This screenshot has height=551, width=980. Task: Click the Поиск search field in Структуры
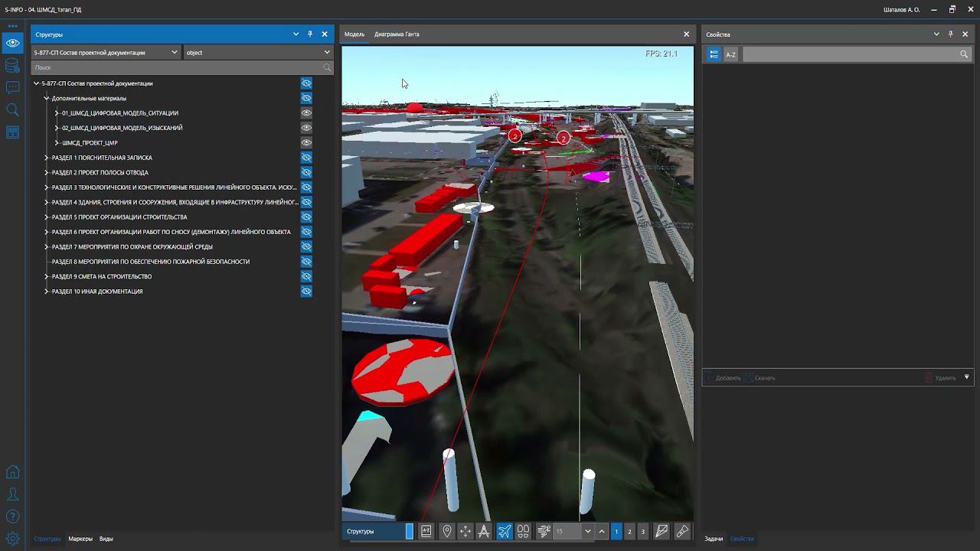click(176, 68)
